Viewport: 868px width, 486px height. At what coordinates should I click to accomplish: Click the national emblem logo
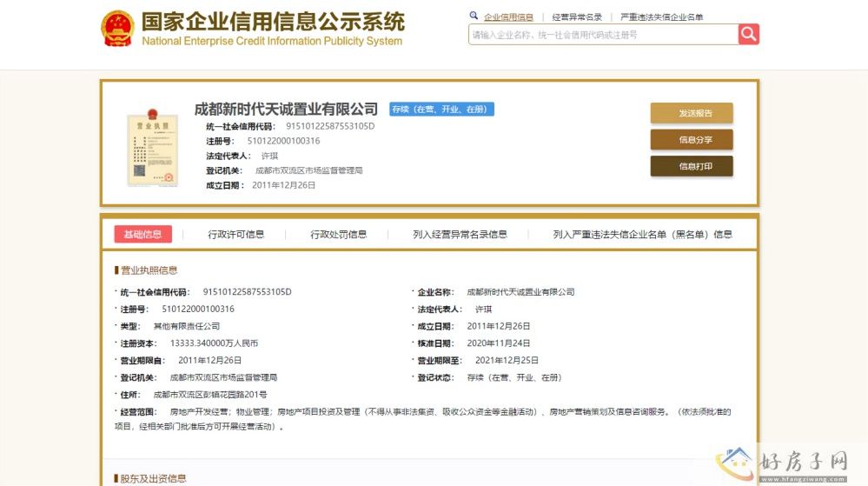pos(117,29)
